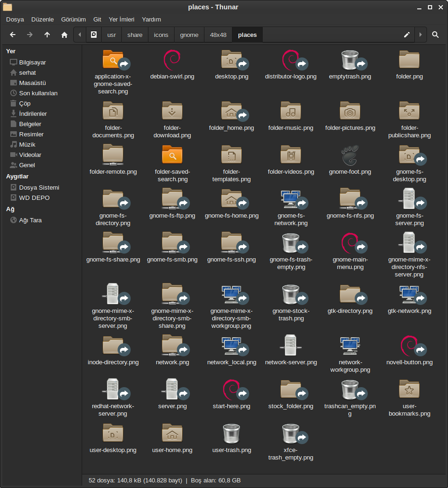This screenshot has height=488, width=448.
Task: Open the Dosya menu
Action: click(x=15, y=19)
